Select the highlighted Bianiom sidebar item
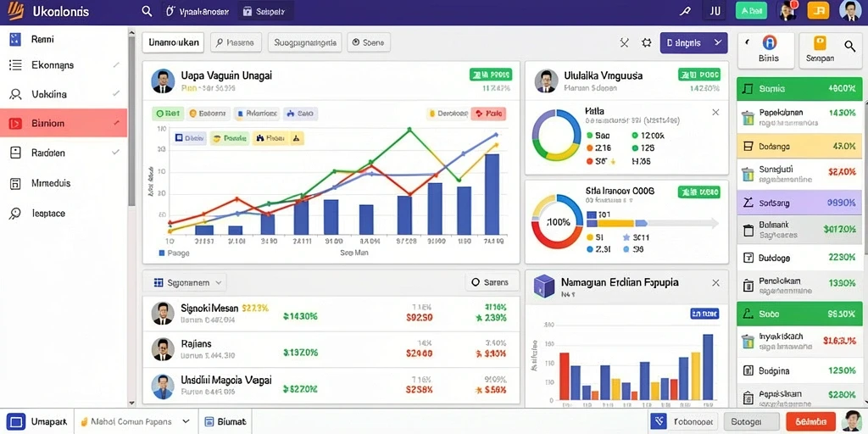The image size is (868, 434). [64, 123]
